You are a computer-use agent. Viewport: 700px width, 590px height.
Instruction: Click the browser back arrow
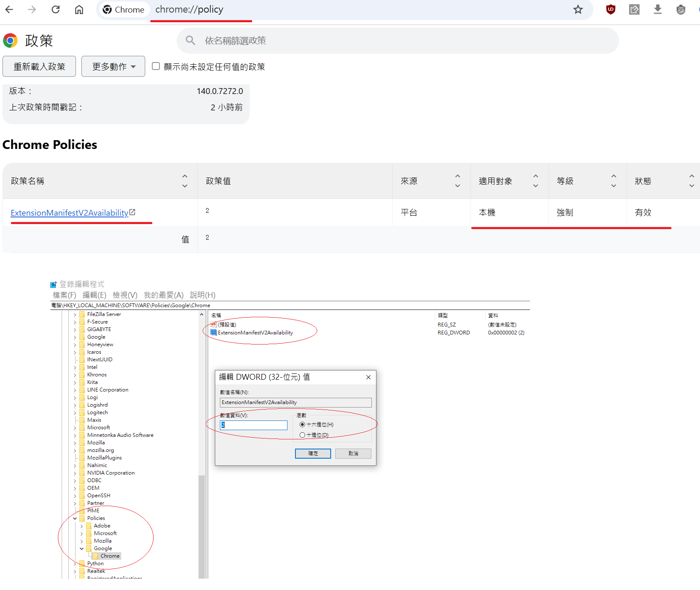(9, 9)
